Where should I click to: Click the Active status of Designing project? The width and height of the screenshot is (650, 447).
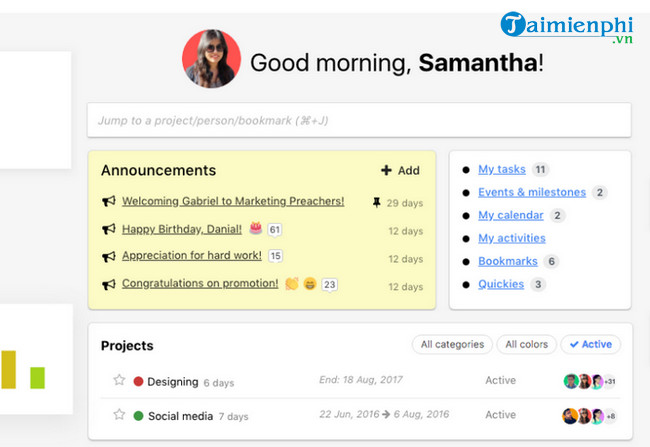tap(500, 380)
